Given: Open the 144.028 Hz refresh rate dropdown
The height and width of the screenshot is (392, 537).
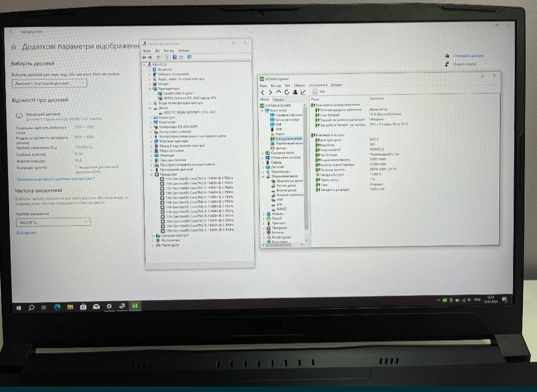Looking at the screenshot, I should (x=52, y=222).
